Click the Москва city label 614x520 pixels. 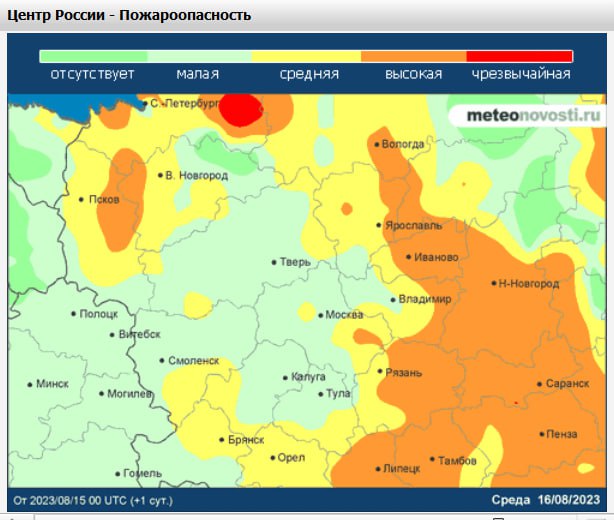pos(344,315)
